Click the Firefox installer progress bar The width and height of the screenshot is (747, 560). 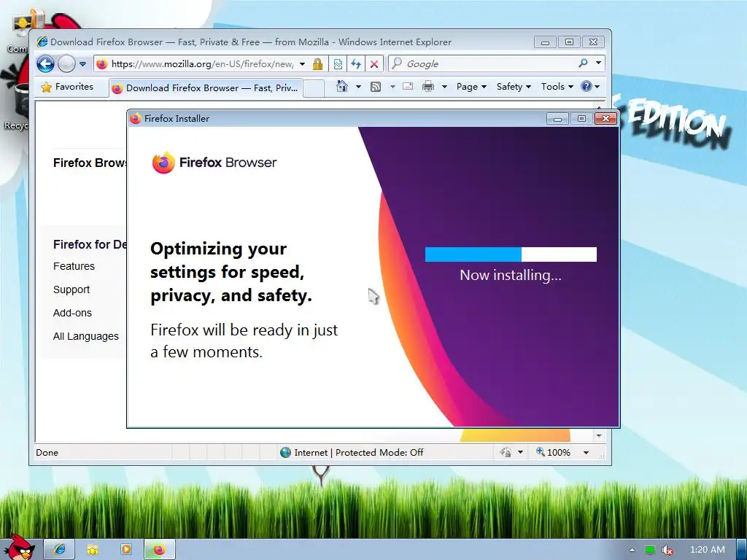511,254
